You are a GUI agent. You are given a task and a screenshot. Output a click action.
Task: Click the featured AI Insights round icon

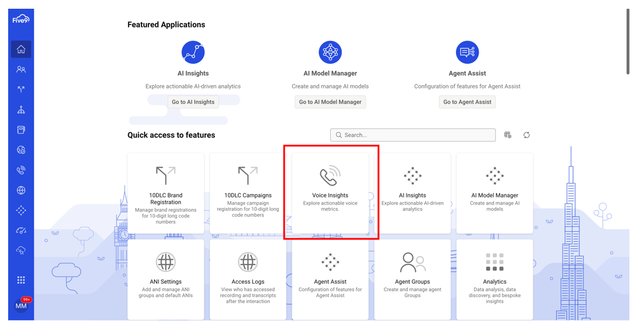click(193, 52)
